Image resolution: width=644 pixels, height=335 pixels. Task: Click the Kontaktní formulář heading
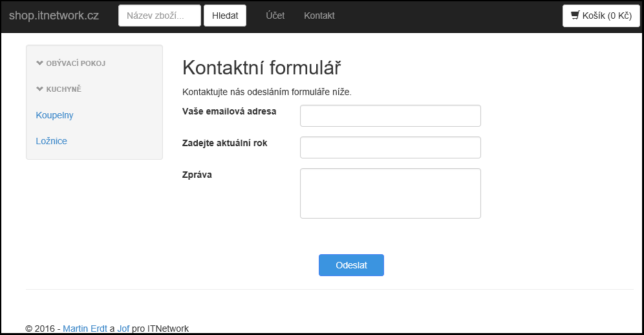click(262, 68)
